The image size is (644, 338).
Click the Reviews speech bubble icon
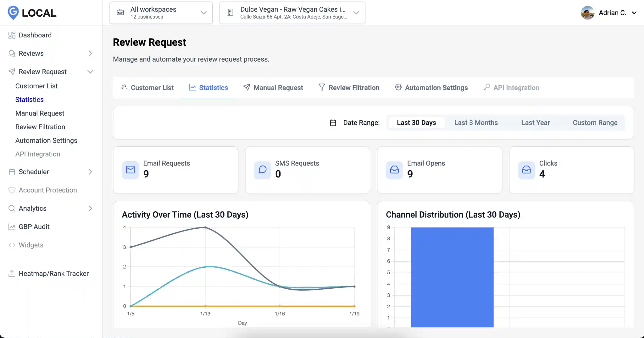[x=12, y=53]
